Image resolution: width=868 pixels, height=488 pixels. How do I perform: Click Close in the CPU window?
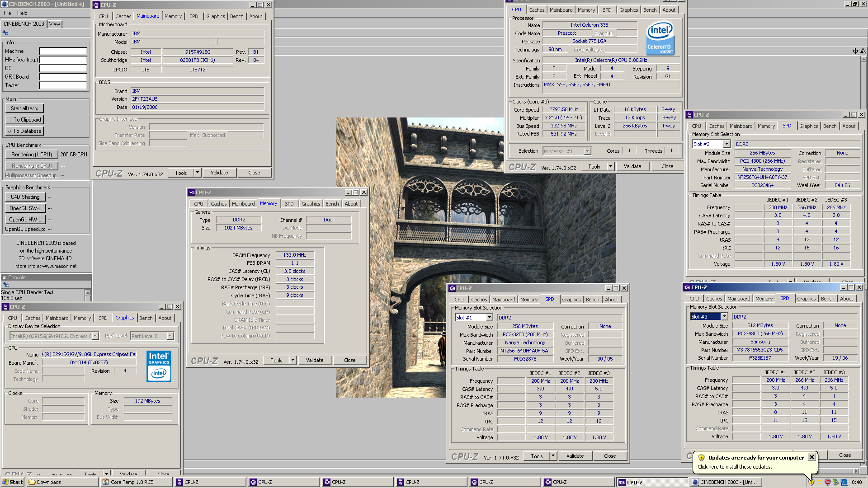coord(667,166)
